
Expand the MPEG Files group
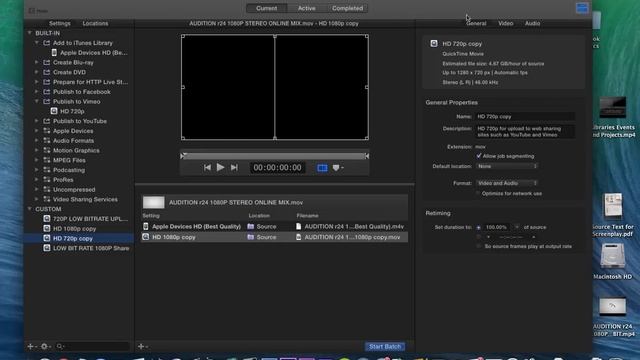coord(37,160)
